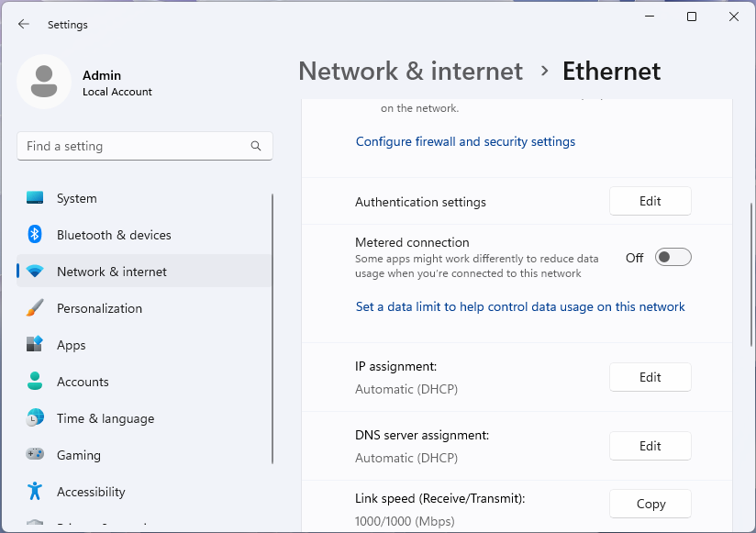Click the search magnifier icon
The height and width of the screenshot is (533, 756).
(x=256, y=146)
